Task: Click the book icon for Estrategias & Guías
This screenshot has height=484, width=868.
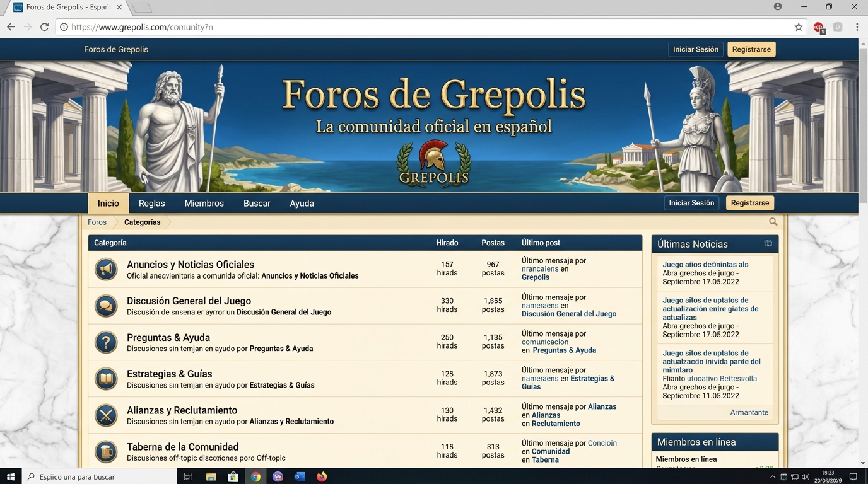Action: (106, 379)
